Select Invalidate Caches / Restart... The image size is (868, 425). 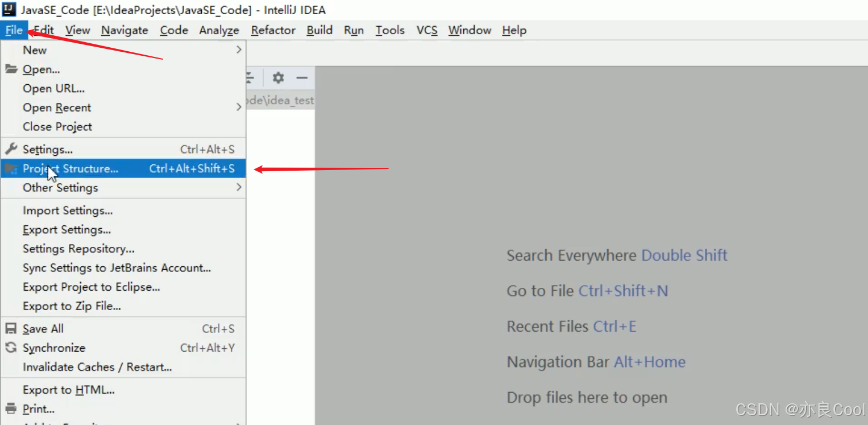(123, 367)
